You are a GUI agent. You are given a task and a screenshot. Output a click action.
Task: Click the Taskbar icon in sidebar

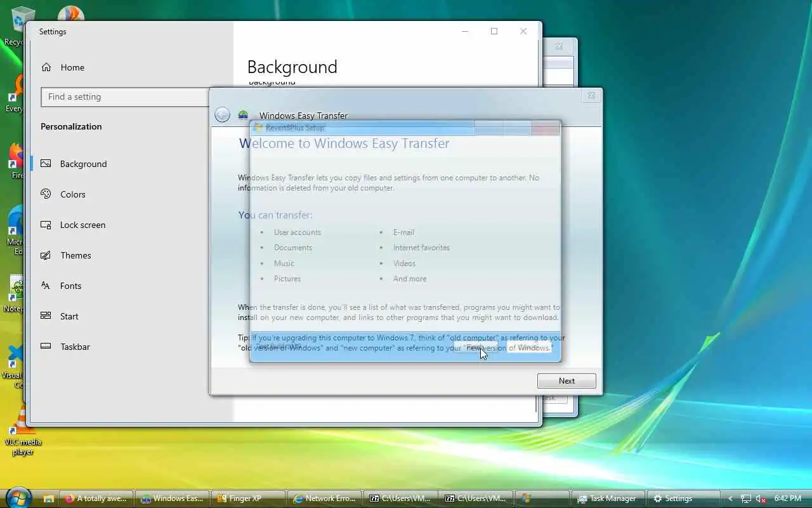coord(46,346)
